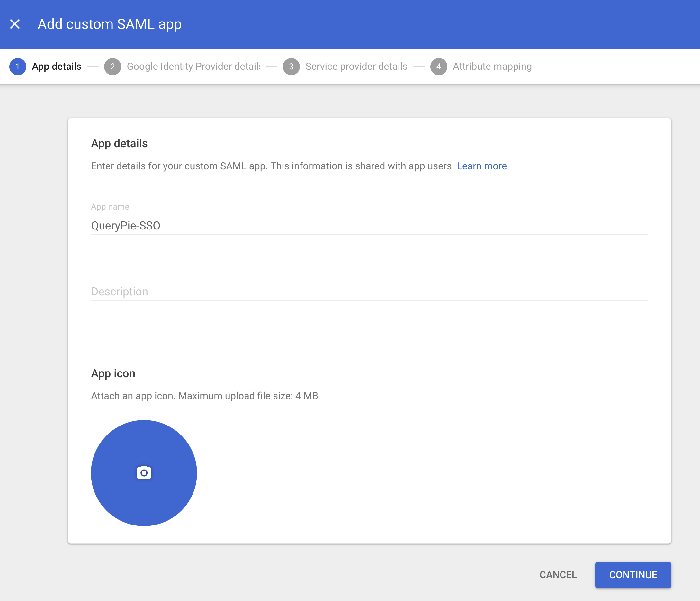This screenshot has height=601, width=700.
Task: Click the step 4 number circle
Action: [x=438, y=67]
